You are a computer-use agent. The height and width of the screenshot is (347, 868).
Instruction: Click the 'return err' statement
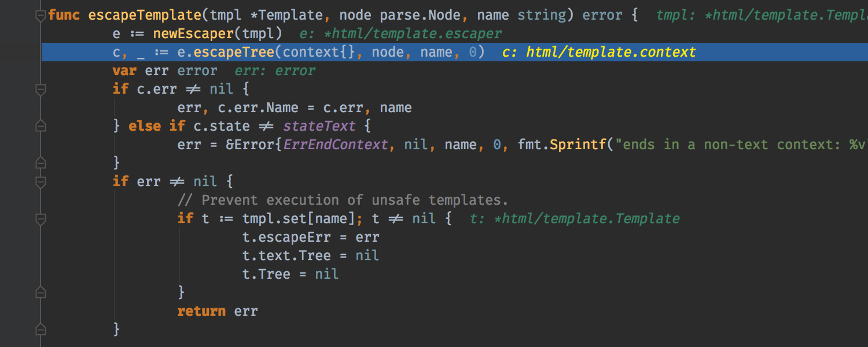(x=217, y=311)
